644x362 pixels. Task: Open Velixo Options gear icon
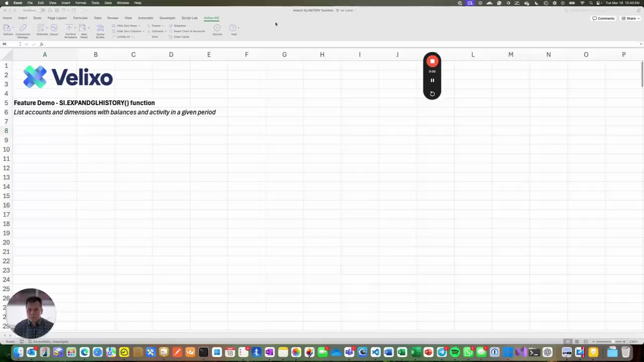pos(217,30)
